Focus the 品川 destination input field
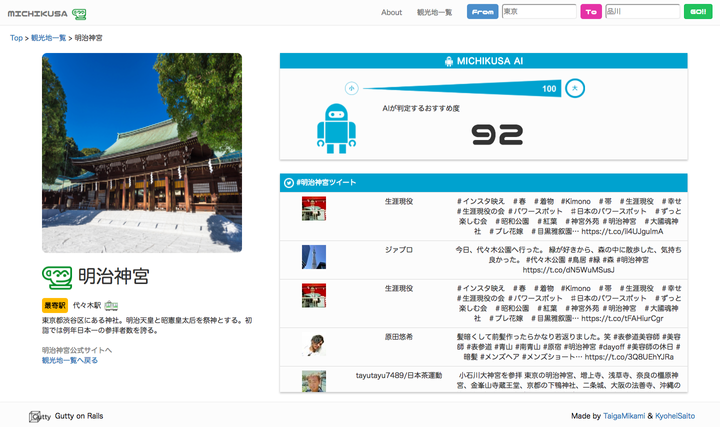720x427 pixels. coord(642,11)
